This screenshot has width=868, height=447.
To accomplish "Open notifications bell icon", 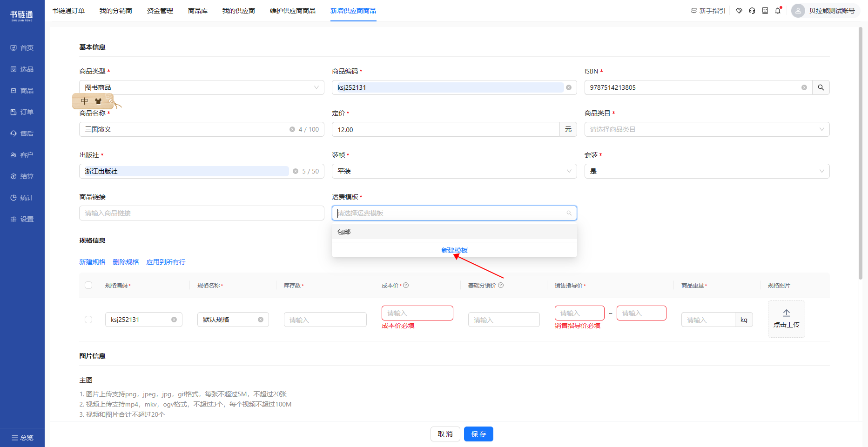I will pos(778,11).
